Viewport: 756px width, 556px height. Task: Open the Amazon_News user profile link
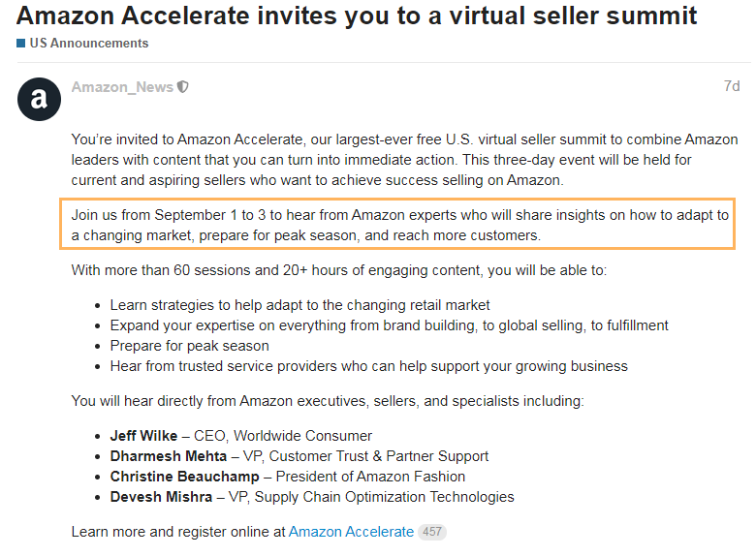(122, 87)
